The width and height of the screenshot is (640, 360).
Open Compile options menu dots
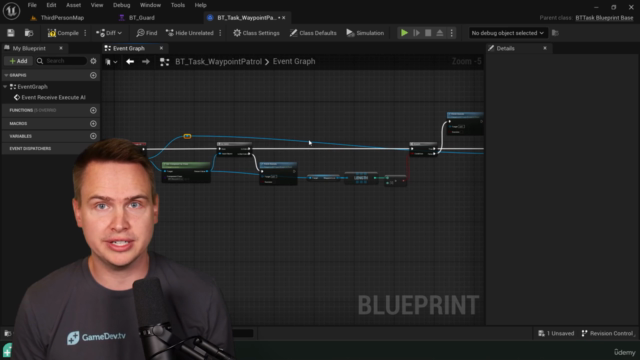tap(85, 33)
